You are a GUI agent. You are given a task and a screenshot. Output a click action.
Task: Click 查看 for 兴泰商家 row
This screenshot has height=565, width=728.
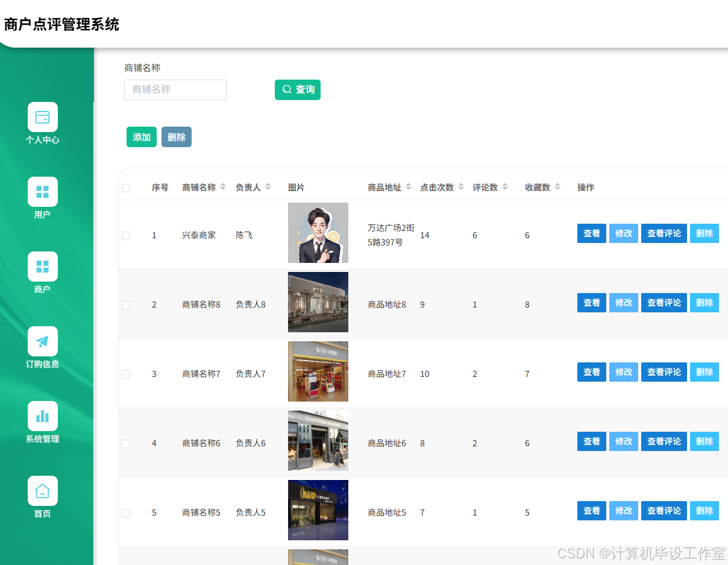(x=592, y=233)
